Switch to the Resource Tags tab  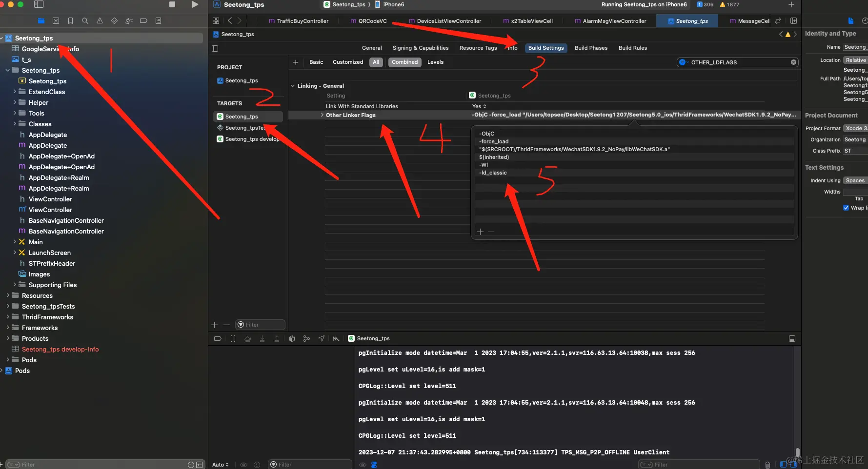tap(478, 48)
